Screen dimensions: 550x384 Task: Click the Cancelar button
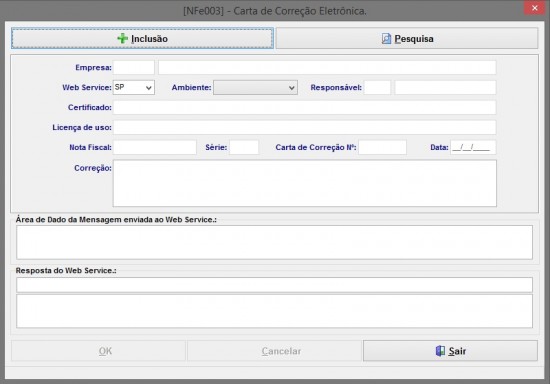[274, 351]
